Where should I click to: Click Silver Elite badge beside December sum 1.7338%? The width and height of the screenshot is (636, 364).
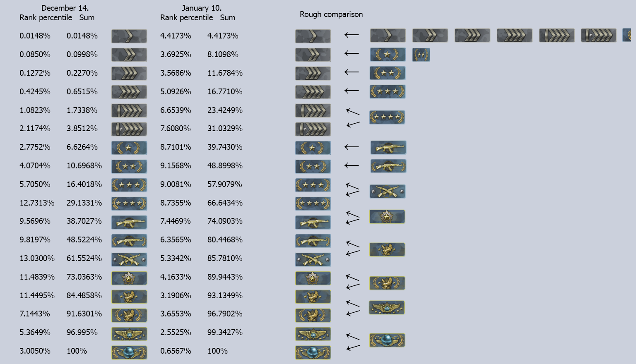(x=129, y=110)
